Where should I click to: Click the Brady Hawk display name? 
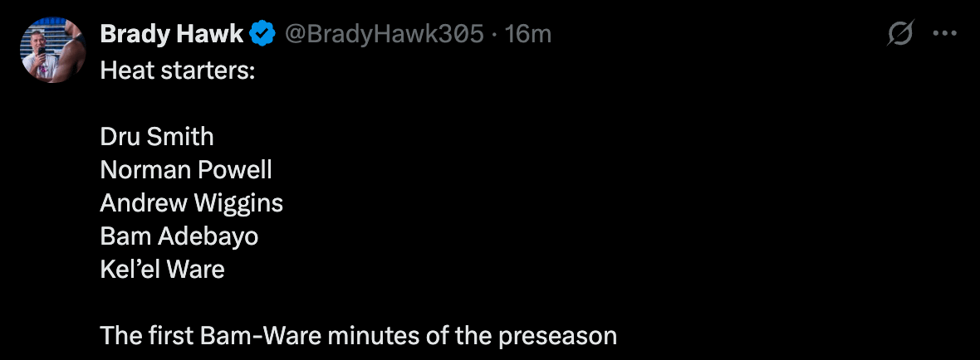point(172,34)
